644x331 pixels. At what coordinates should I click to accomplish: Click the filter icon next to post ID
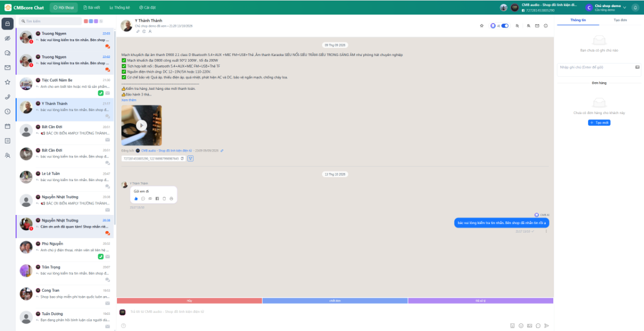point(190,159)
